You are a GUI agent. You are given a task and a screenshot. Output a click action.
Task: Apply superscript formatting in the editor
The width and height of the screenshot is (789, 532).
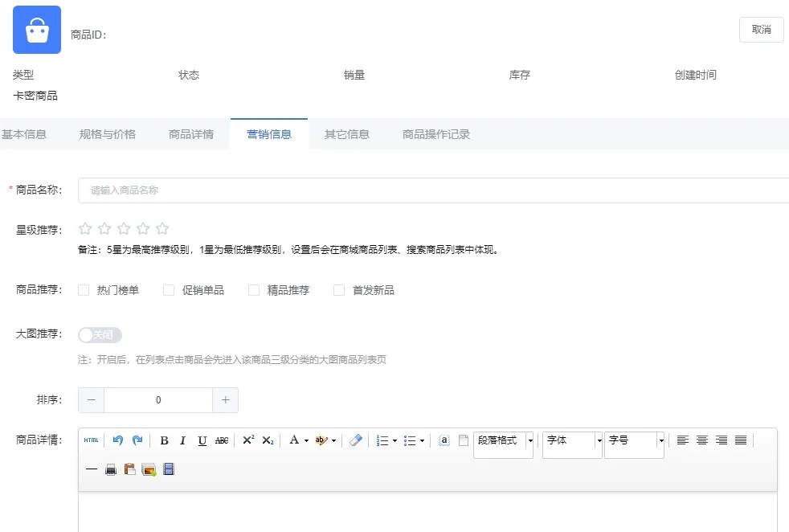247,440
